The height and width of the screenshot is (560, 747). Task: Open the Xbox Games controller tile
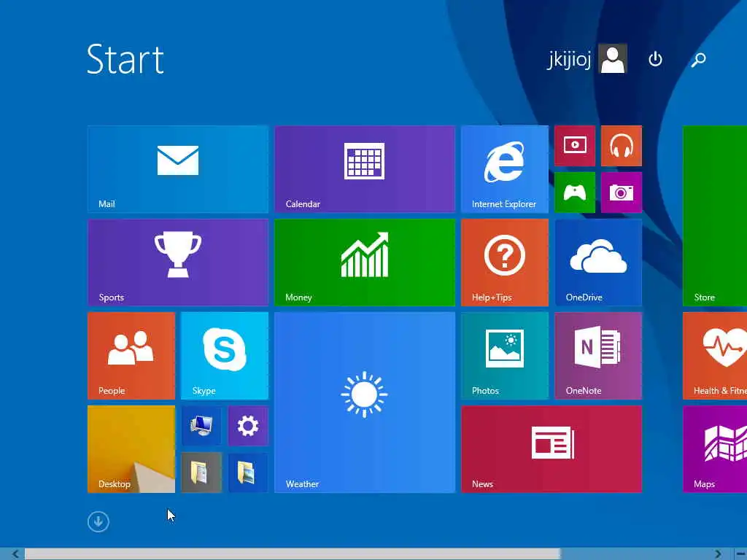tap(575, 192)
